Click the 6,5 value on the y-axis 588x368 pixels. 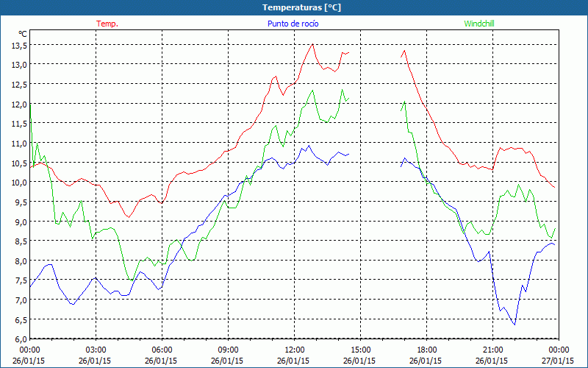21,320
